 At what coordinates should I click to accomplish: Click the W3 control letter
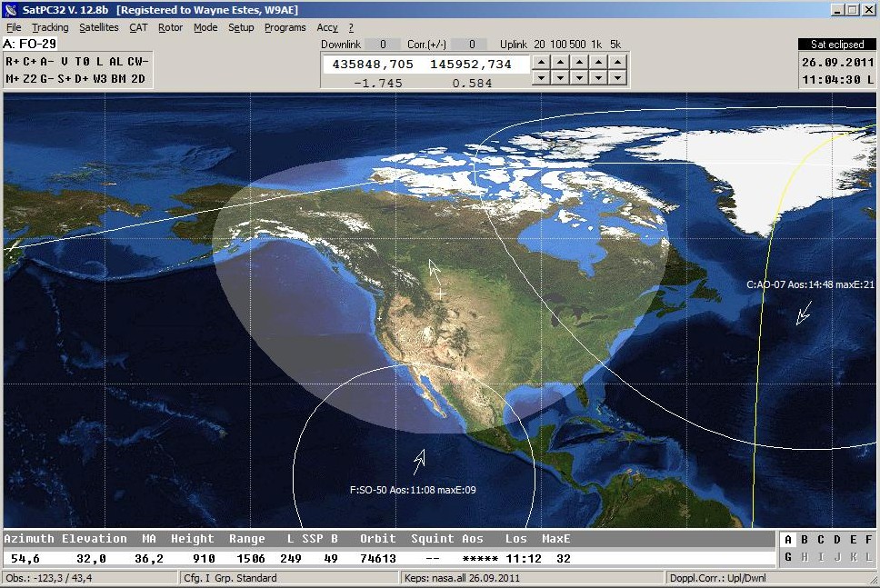[99, 78]
